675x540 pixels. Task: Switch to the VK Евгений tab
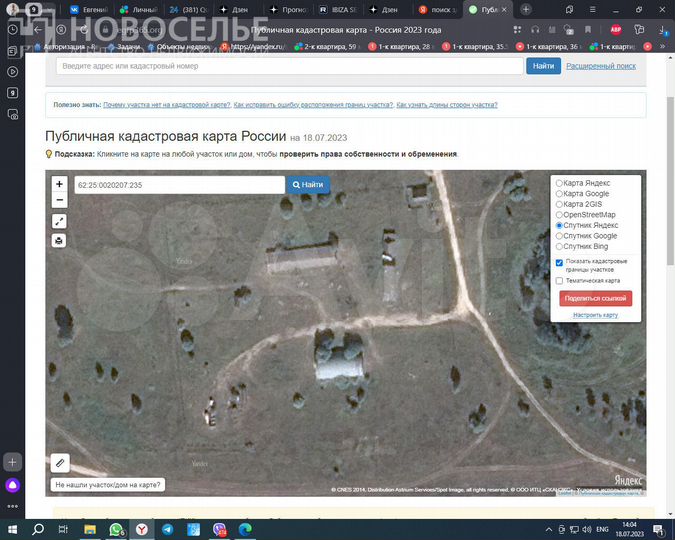pyautogui.click(x=89, y=9)
